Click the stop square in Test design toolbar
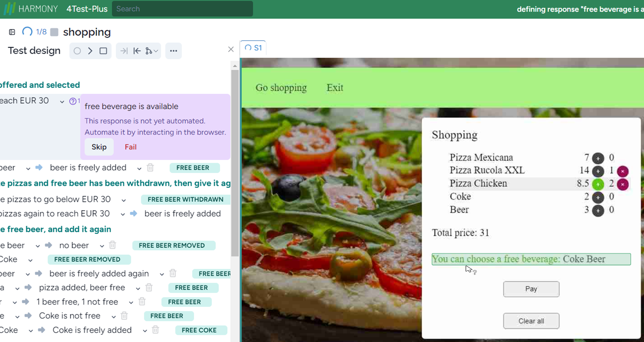 [x=103, y=51]
